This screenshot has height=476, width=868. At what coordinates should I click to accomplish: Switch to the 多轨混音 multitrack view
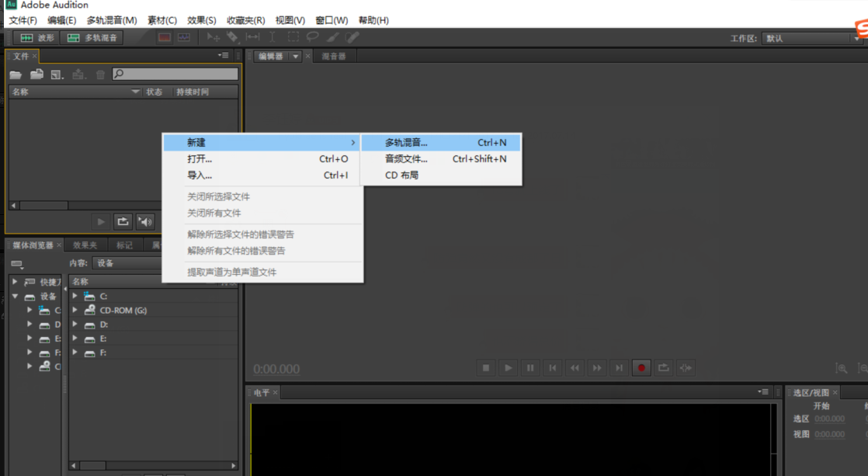coord(92,37)
